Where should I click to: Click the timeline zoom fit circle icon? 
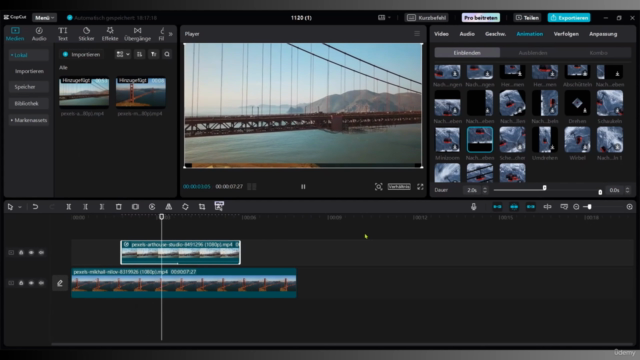click(630, 207)
